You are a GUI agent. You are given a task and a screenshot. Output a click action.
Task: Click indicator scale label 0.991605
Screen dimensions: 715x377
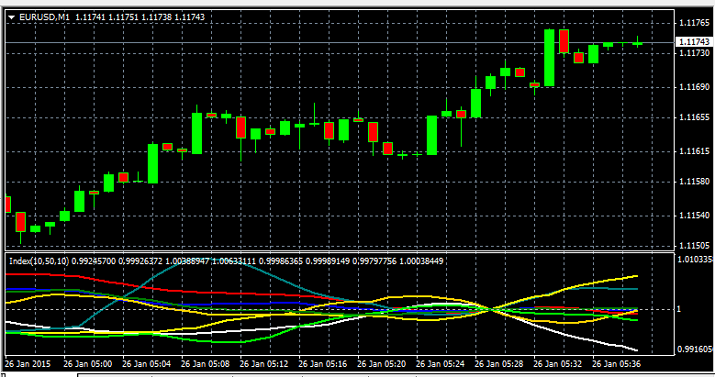695,349
